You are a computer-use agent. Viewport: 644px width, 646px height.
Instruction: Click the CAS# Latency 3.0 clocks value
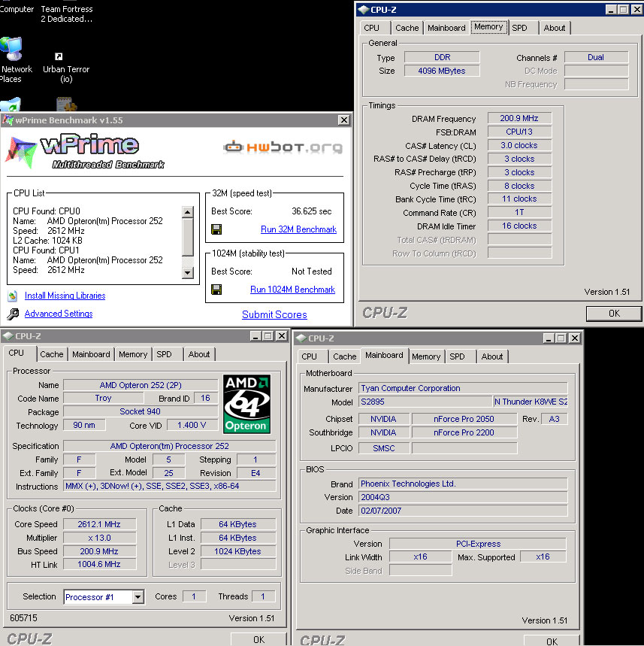coord(519,145)
